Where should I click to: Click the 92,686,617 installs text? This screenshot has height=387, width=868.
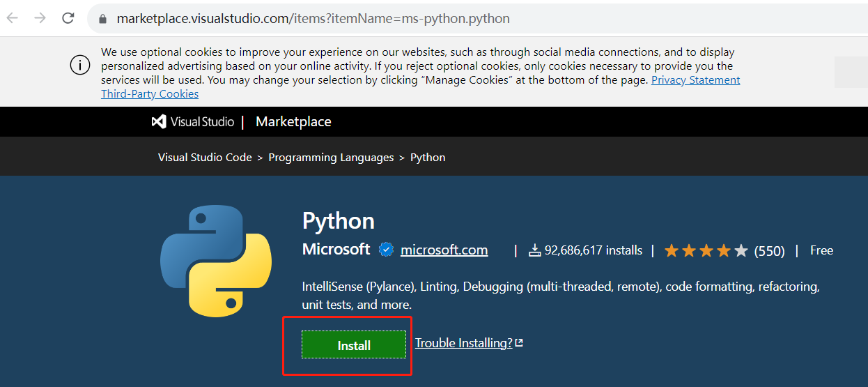pos(594,250)
